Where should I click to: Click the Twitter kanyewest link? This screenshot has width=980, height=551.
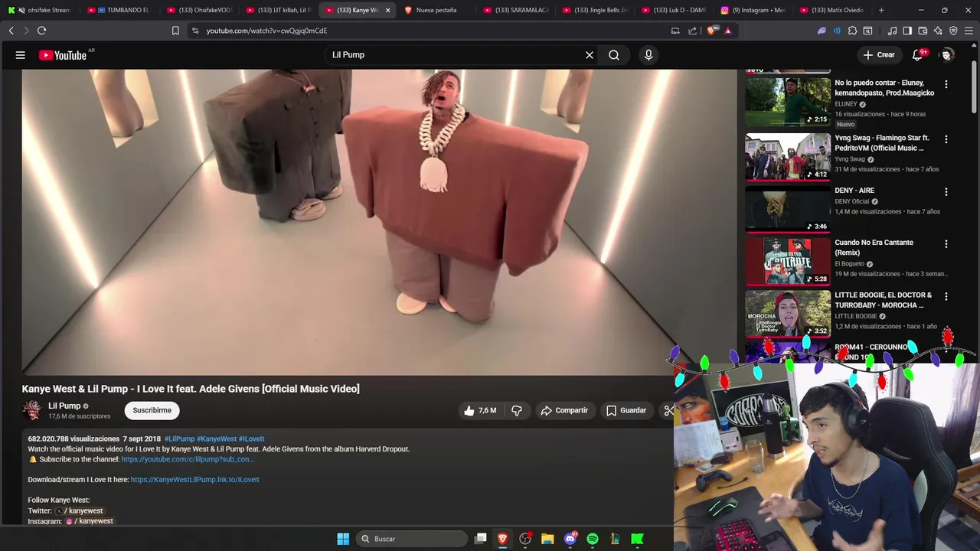tap(79, 511)
